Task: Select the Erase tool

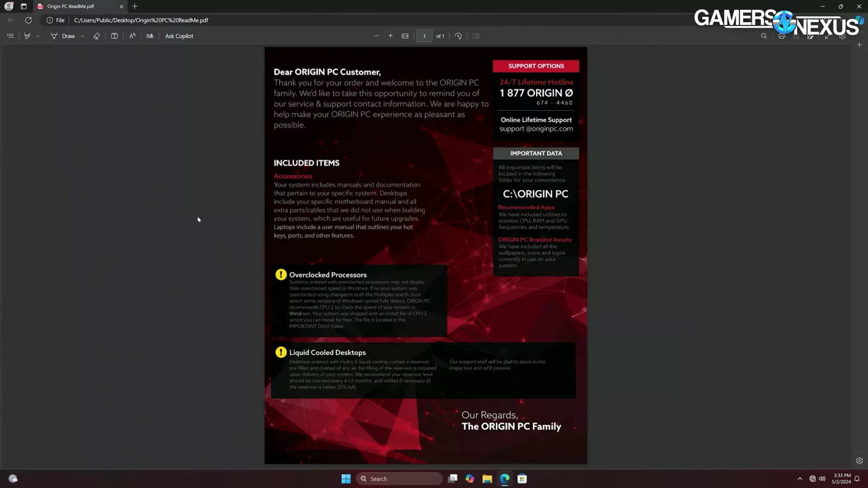Action: (x=97, y=36)
